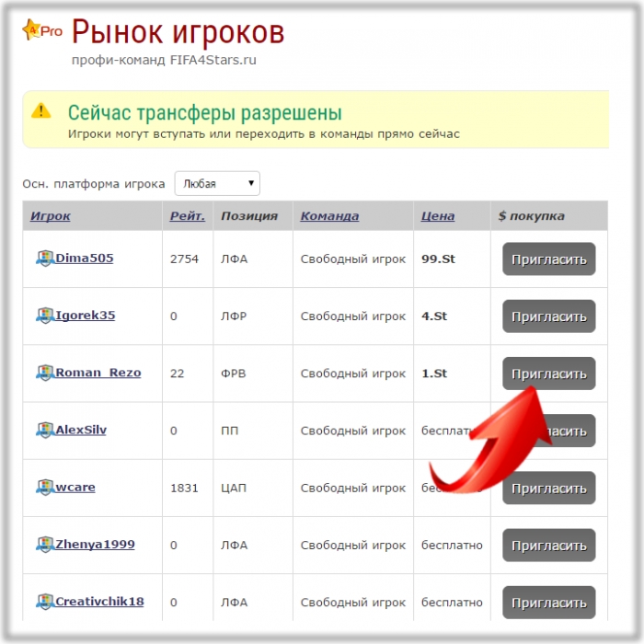
Task: Click the FIFA4Stars Pro logo icon
Action: coord(41,30)
